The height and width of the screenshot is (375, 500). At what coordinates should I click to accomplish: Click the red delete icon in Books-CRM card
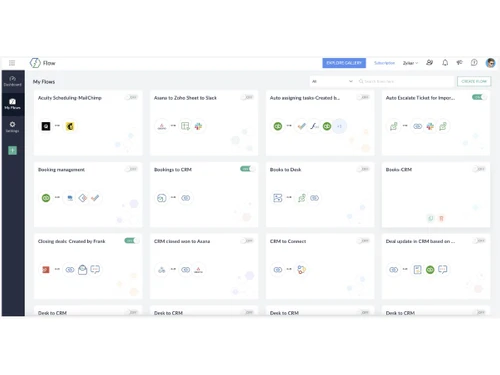pyautogui.click(x=441, y=218)
